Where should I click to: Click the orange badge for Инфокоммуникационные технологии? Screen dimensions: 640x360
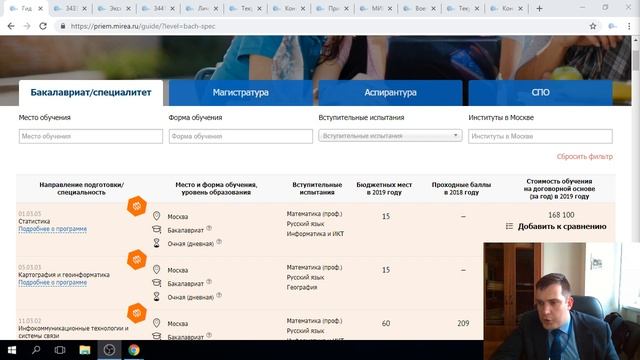(x=137, y=313)
